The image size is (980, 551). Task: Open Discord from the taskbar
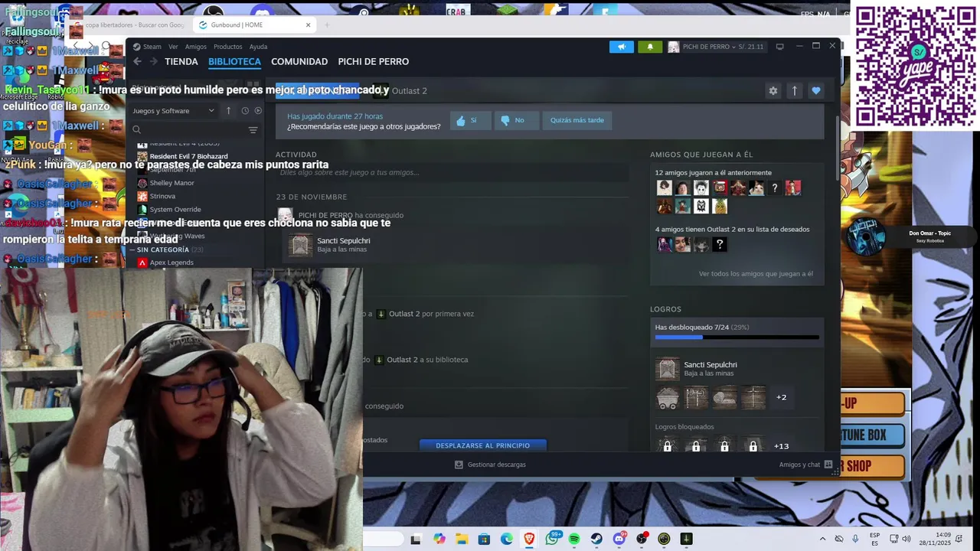point(619,540)
